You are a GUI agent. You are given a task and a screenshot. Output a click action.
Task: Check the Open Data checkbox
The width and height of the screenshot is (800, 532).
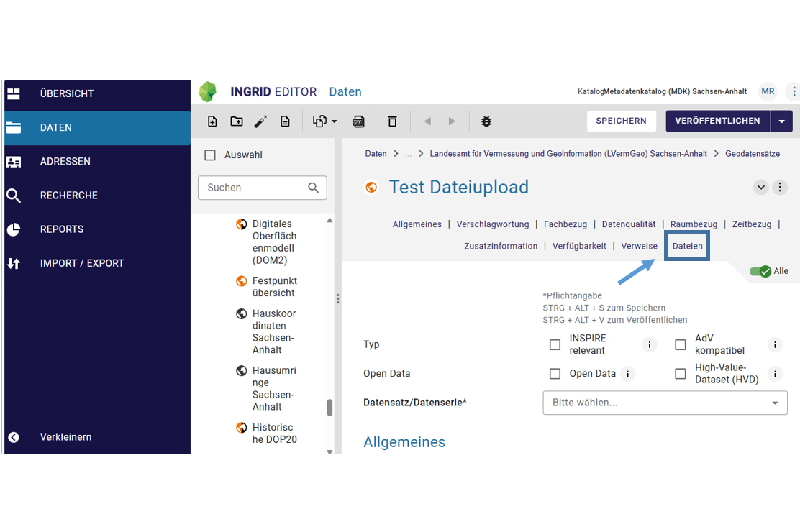point(555,374)
